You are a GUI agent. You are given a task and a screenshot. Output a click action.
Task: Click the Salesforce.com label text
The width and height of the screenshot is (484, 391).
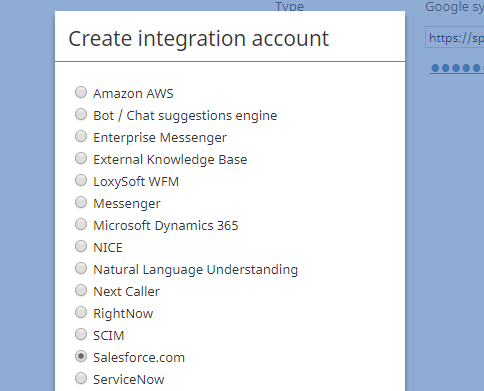tap(139, 358)
